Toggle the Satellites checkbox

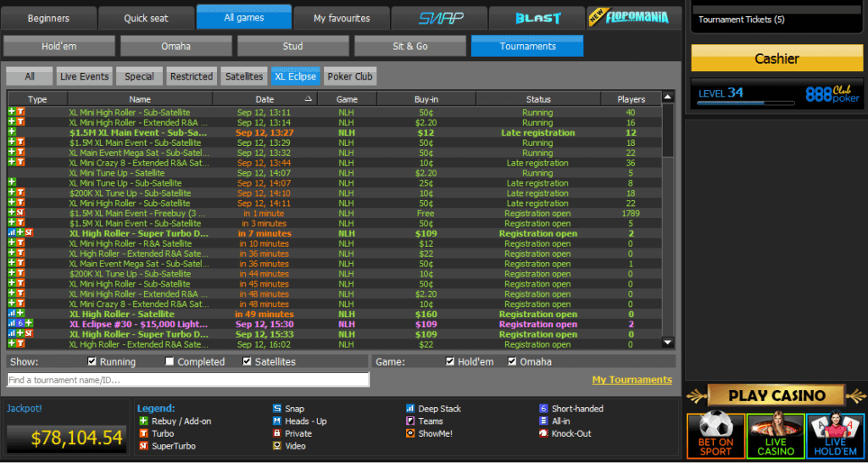[247, 361]
